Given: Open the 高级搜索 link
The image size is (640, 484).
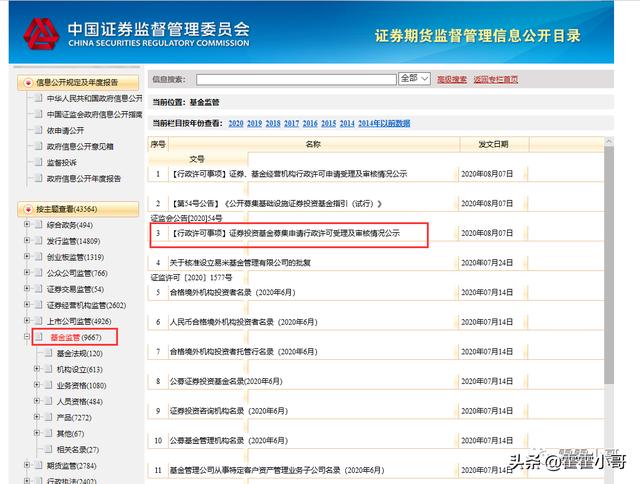Looking at the screenshot, I should pos(452,80).
